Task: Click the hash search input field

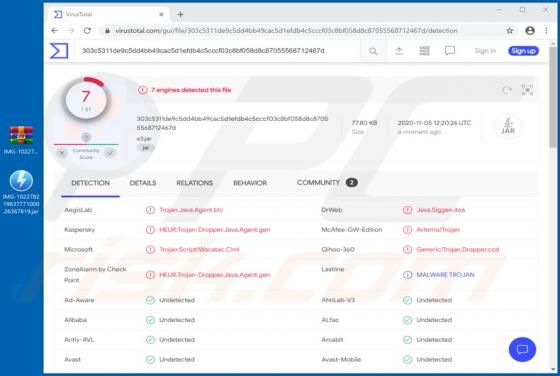Action: (218, 51)
